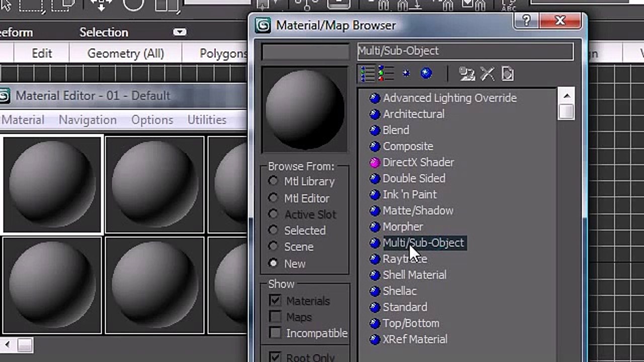This screenshot has height=362, width=644.
Task: Choose Selected under Browse From
Action: 273,230
